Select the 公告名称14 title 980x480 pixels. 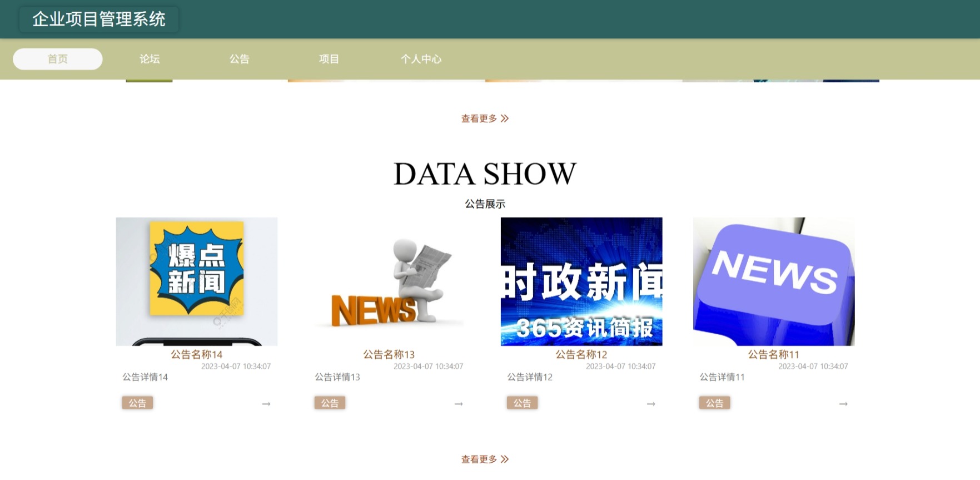197,354
